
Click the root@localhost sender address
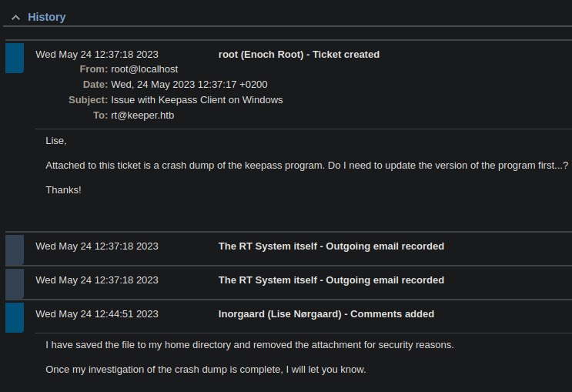coord(145,69)
